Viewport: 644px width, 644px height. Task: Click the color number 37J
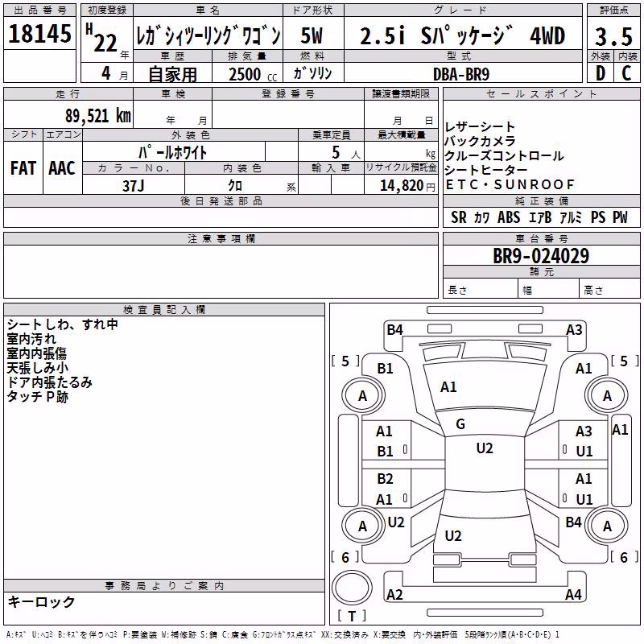tap(133, 186)
